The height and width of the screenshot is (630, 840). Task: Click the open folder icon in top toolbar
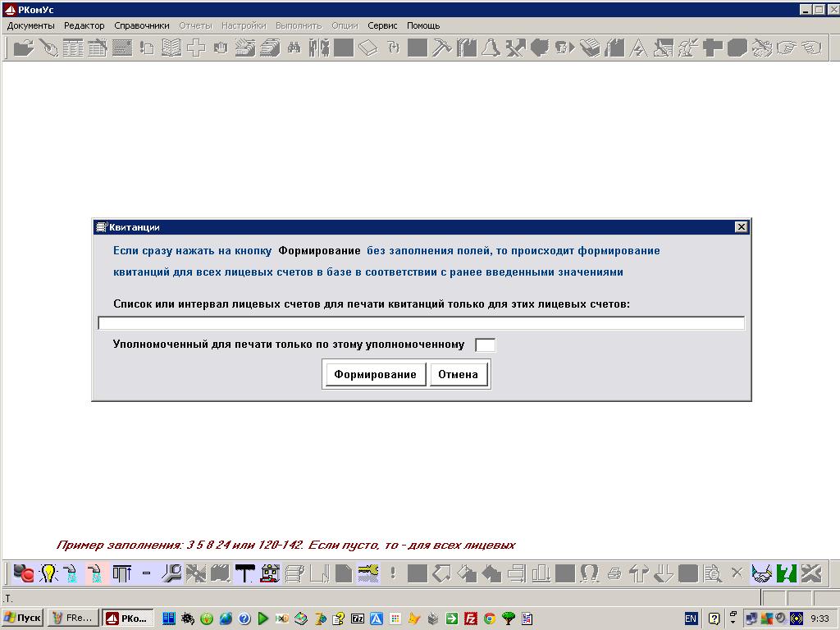point(24,48)
